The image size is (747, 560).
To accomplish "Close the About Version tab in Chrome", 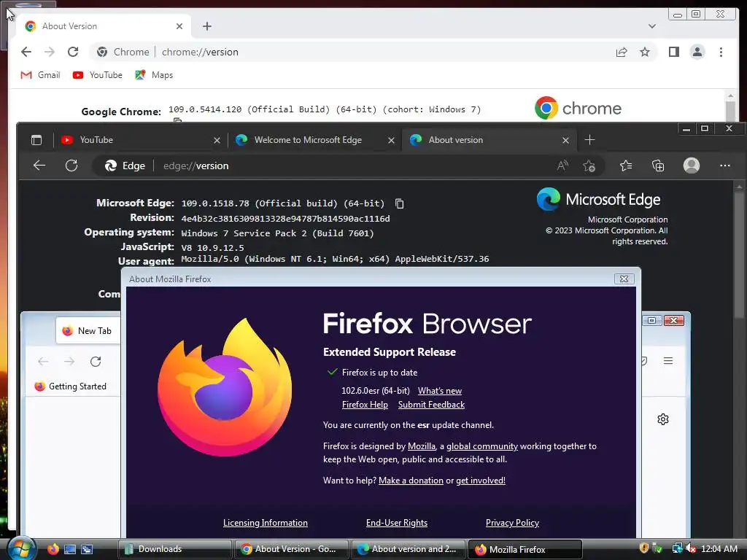I will pyautogui.click(x=179, y=26).
